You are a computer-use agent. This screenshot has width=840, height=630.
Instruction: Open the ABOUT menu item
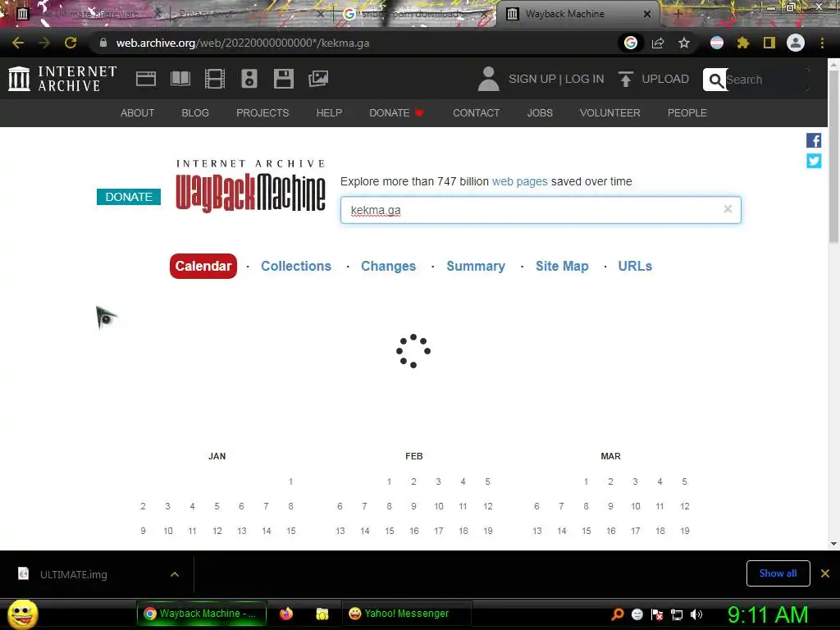tap(137, 113)
